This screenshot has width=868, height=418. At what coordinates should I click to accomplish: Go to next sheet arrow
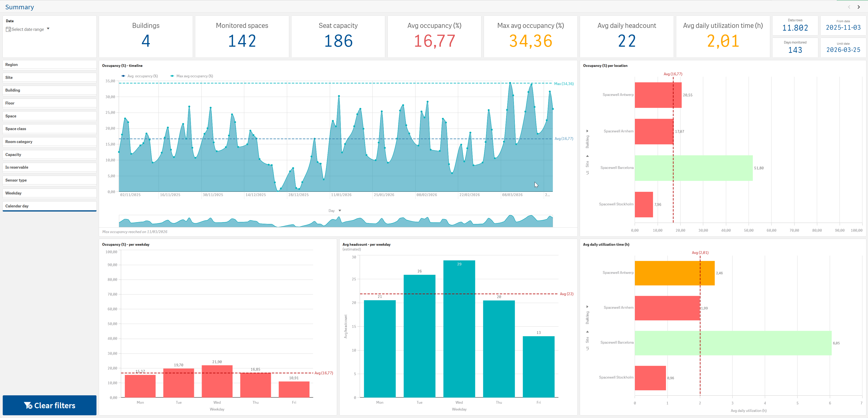pyautogui.click(x=858, y=7)
